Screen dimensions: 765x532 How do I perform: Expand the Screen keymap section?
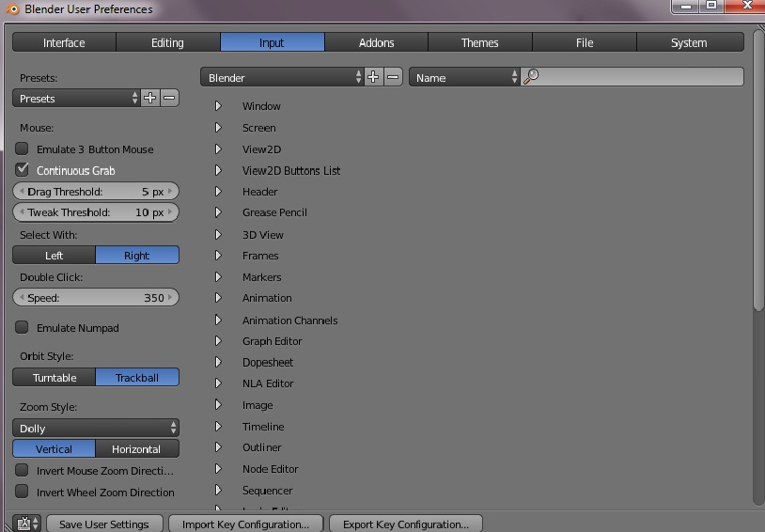(x=218, y=128)
